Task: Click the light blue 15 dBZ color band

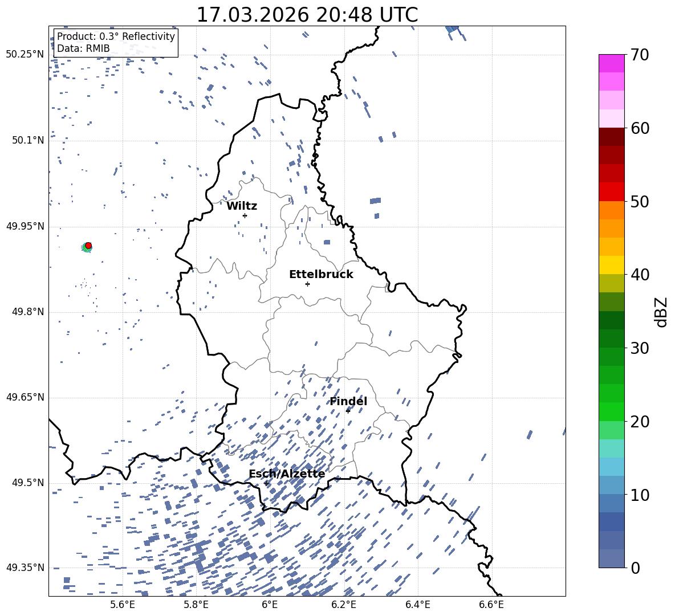Action: pyautogui.click(x=612, y=467)
